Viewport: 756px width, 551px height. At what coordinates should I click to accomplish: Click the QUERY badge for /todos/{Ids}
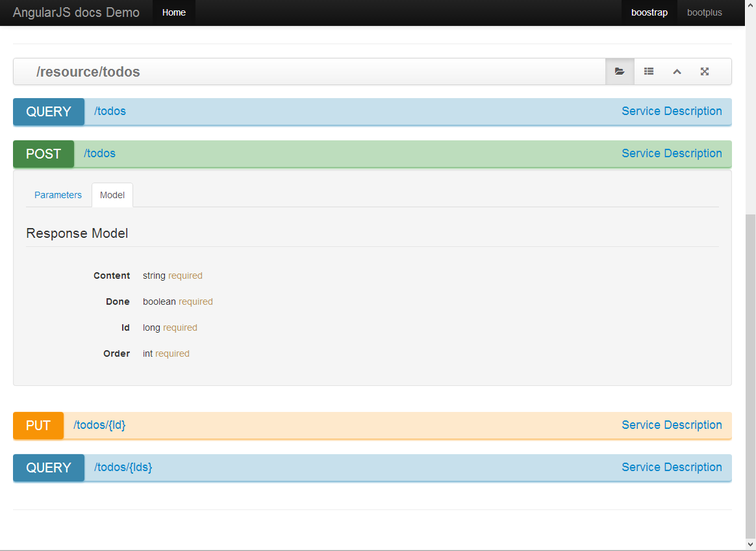(49, 468)
